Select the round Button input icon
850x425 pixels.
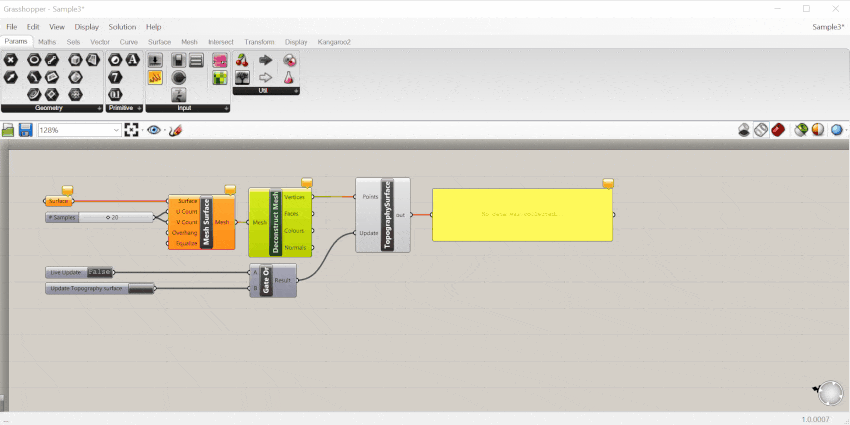(x=179, y=78)
